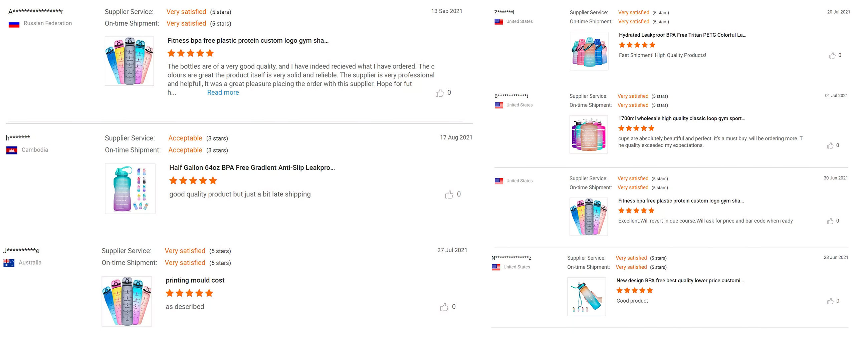Click the Russian Federation flag icon
This screenshot has width=868, height=339.
click(14, 24)
